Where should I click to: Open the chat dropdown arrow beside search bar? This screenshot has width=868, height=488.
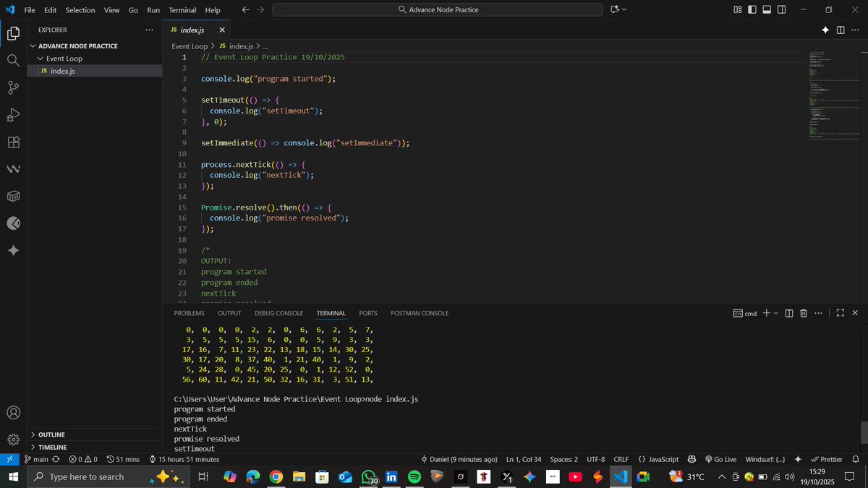click(624, 9)
